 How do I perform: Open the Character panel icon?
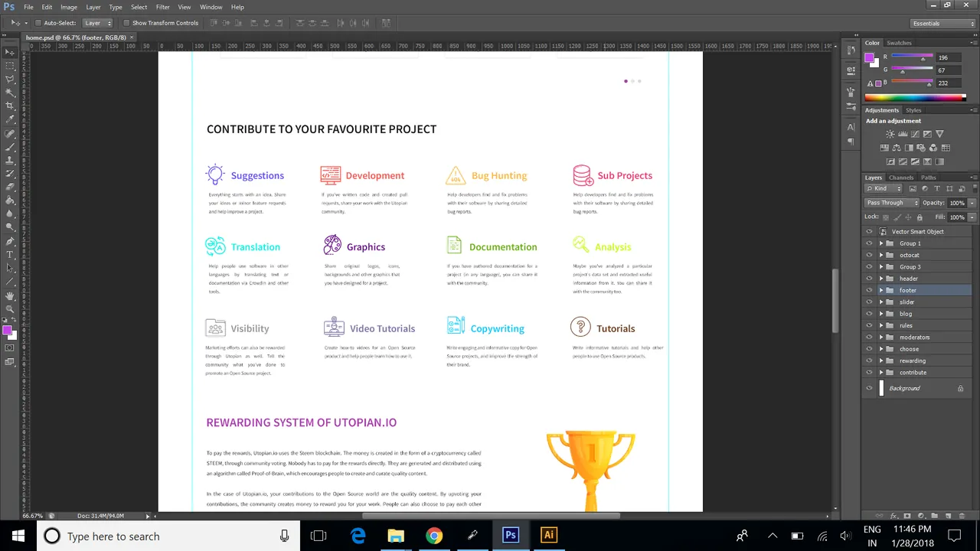(851, 127)
